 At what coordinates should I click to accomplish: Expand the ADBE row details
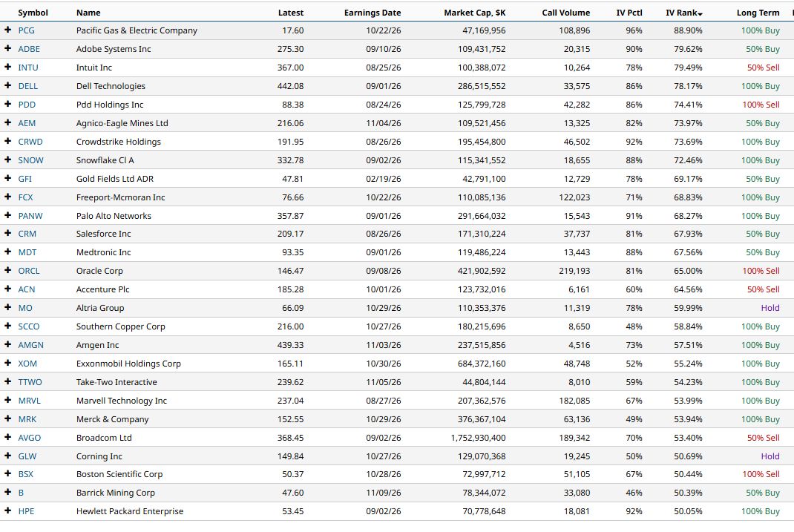[x=7, y=48]
